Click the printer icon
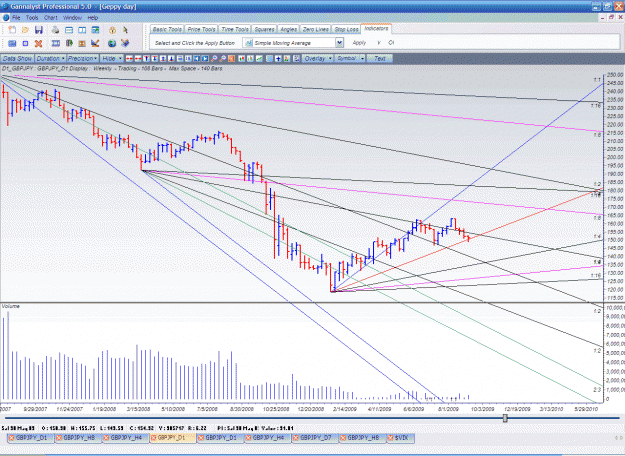The width and height of the screenshot is (625, 456). [55, 30]
